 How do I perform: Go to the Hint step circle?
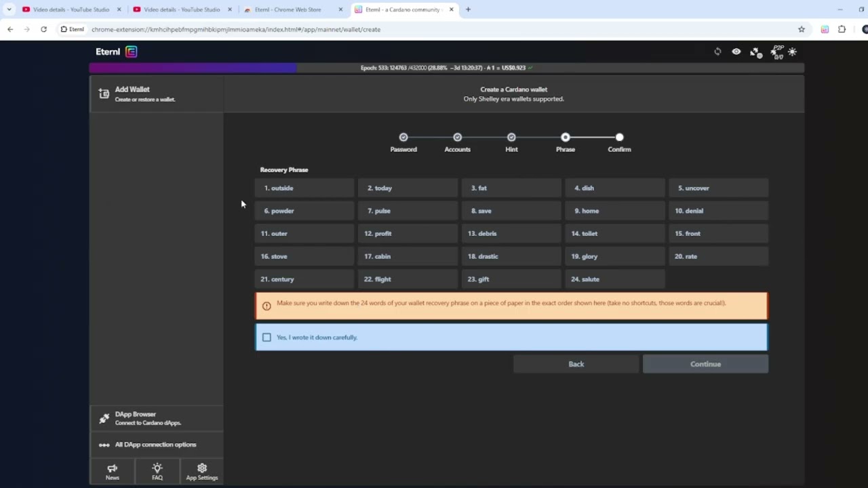(x=511, y=137)
